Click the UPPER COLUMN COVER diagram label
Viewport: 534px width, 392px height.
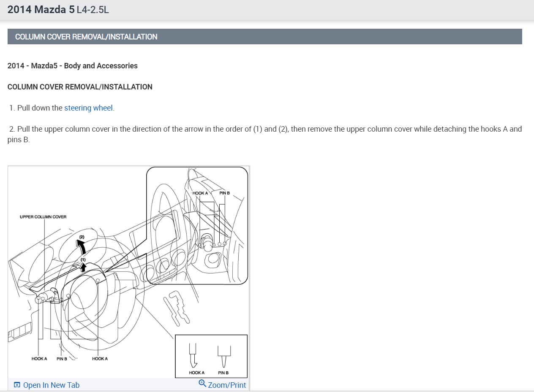click(x=43, y=217)
